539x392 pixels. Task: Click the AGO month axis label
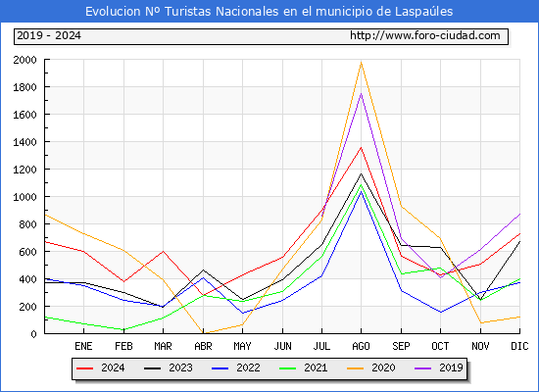(x=361, y=346)
